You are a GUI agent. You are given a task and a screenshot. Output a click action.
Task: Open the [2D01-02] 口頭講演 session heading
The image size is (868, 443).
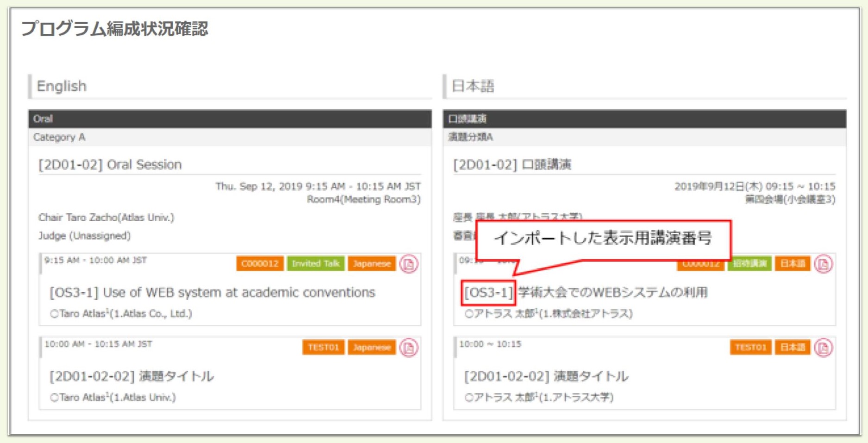(x=512, y=165)
